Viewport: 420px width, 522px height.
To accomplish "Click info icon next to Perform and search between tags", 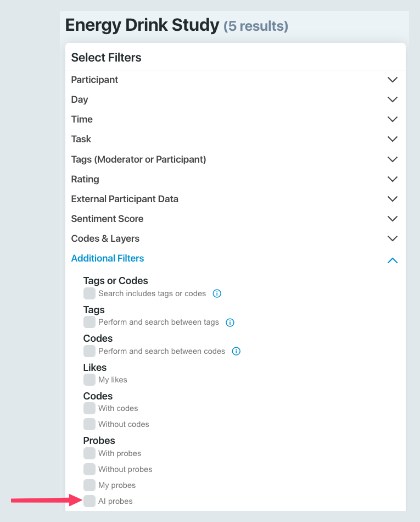I will pos(230,322).
